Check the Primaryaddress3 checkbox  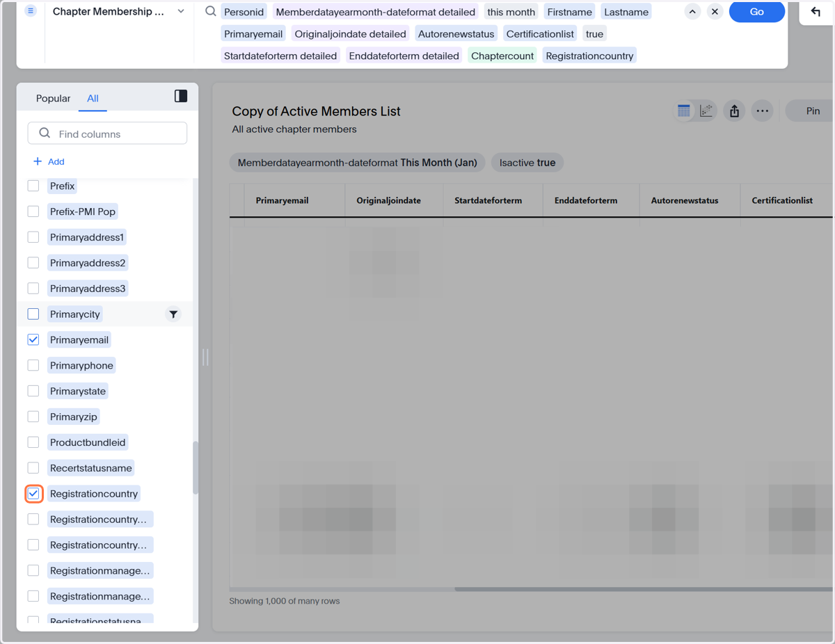pyautogui.click(x=33, y=289)
